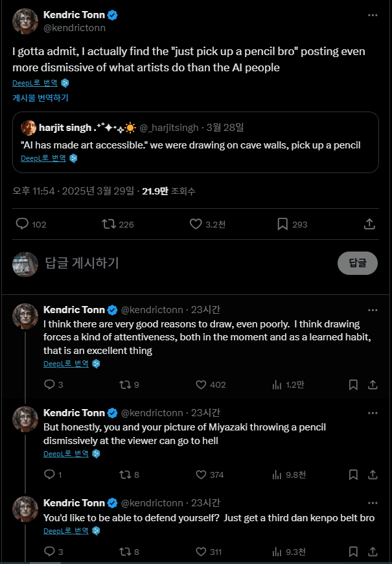
Task: Open more options on the Miyazaki reply
Action: pos(372,413)
